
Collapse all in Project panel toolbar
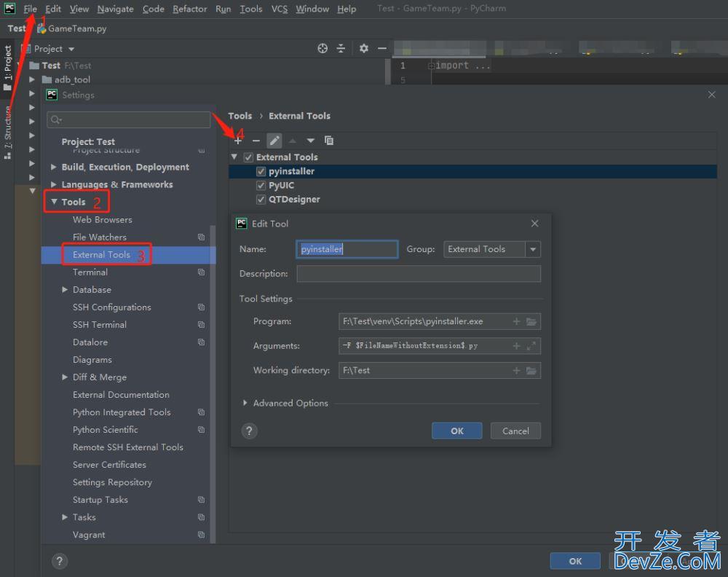tap(341, 48)
